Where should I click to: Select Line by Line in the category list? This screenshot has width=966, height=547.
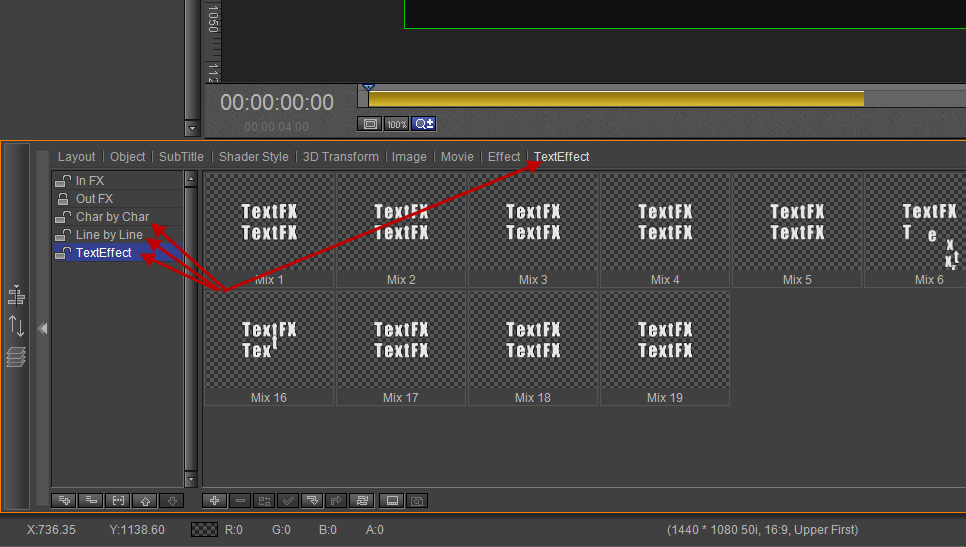(x=109, y=235)
